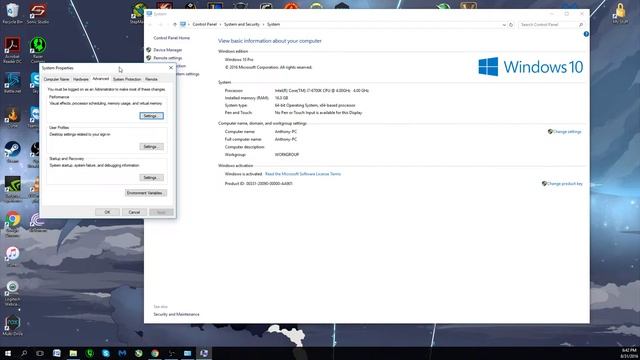Viewport: 640px width, 360px height.
Task: Open the Sonic Studio desktop shortcut
Action: (x=38, y=13)
